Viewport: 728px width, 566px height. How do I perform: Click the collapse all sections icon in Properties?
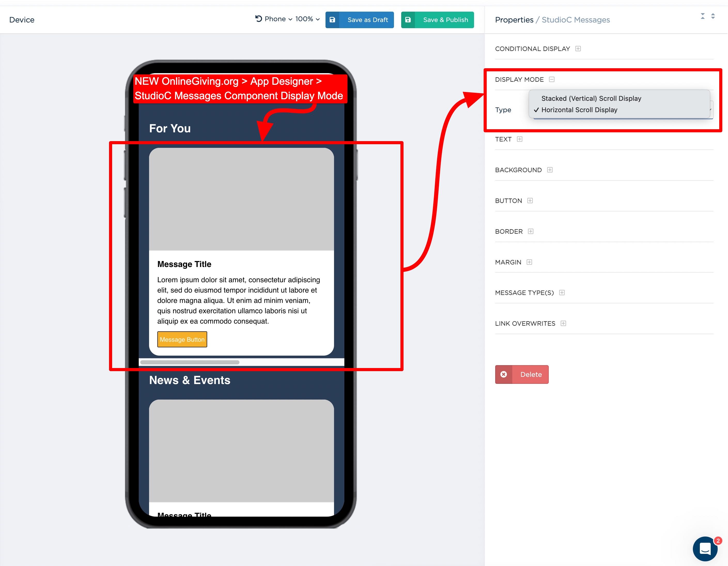tap(703, 16)
